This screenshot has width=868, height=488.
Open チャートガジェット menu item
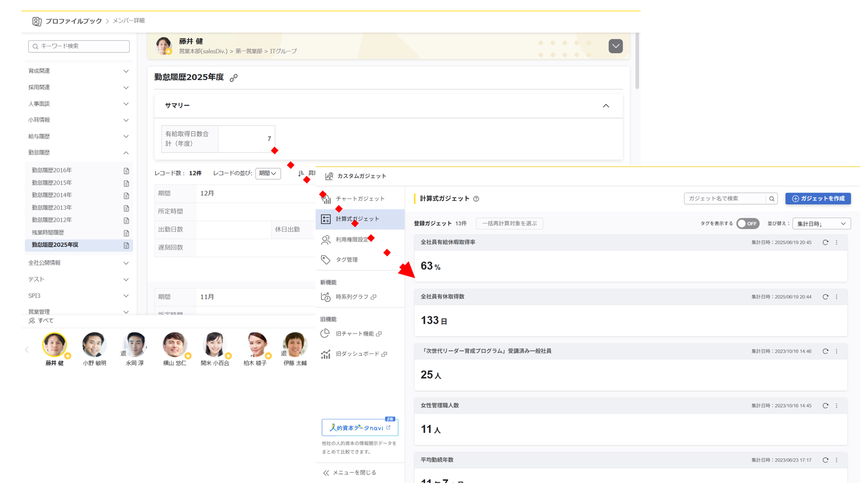[x=360, y=199]
